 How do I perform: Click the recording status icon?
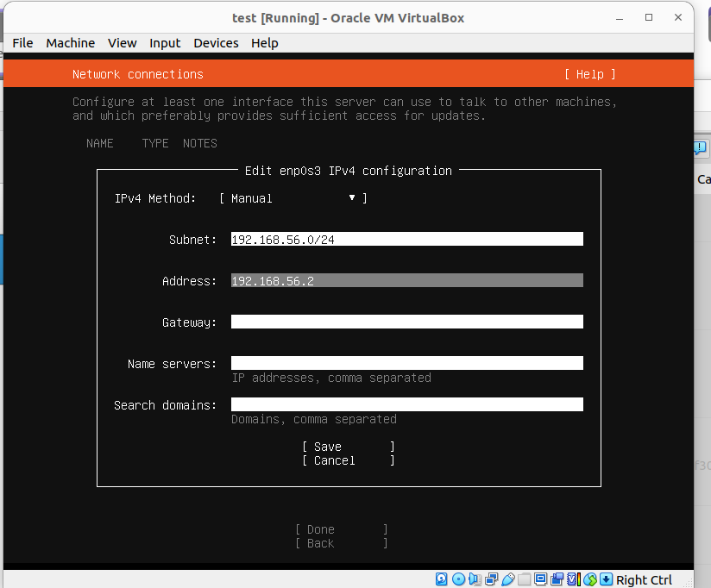557,579
